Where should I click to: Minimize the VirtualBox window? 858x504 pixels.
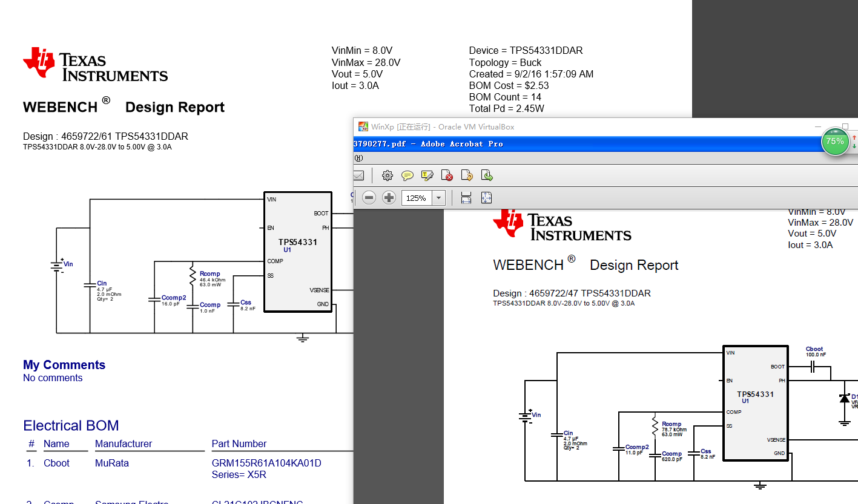[817, 126]
